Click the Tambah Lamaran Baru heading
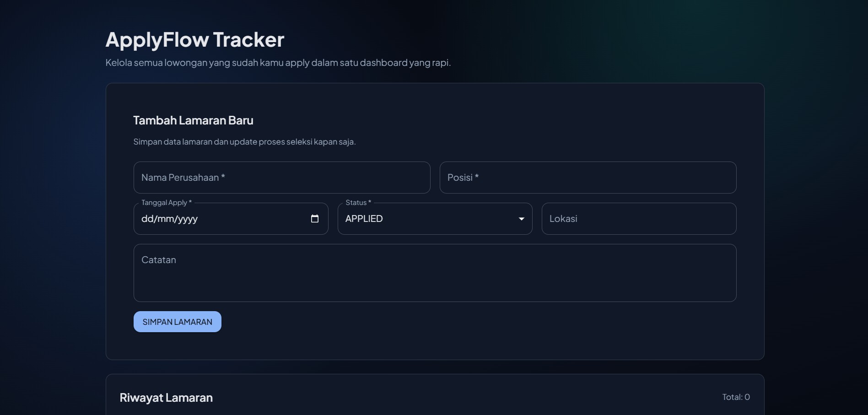The width and height of the screenshot is (868, 415). (193, 120)
